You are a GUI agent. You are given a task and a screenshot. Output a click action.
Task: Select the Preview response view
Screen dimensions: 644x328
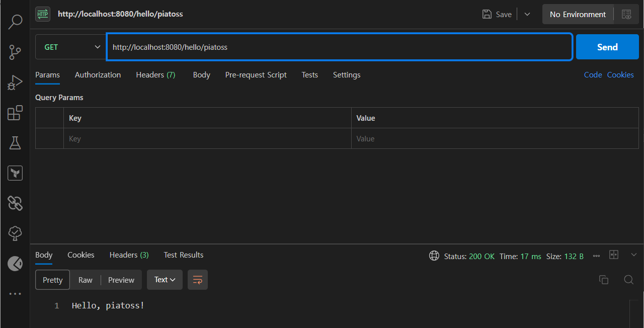121,280
